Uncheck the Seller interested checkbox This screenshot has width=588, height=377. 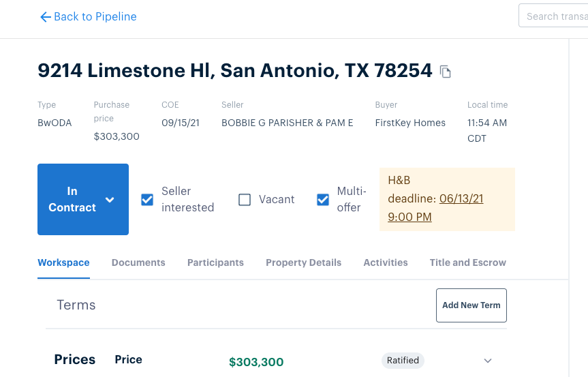pos(147,200)
